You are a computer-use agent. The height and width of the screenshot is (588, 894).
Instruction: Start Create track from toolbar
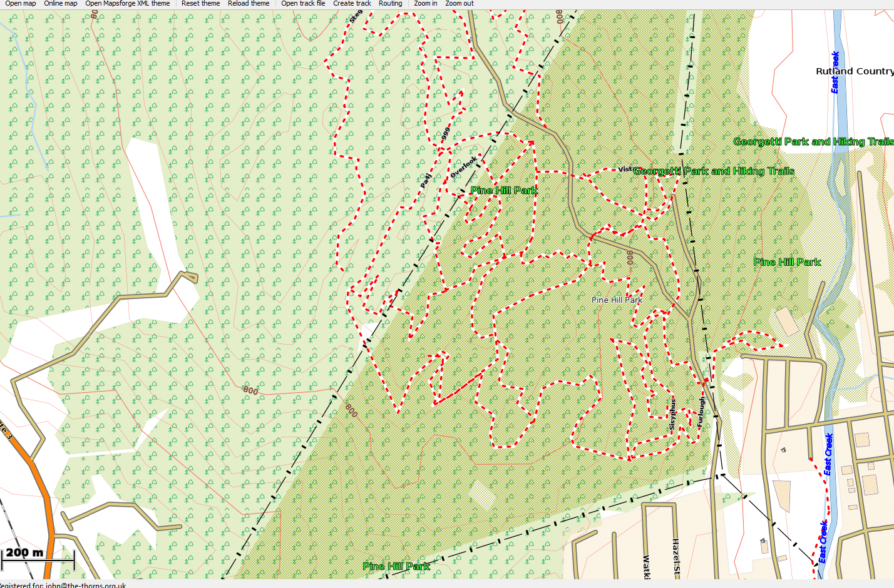pos(352,4)
